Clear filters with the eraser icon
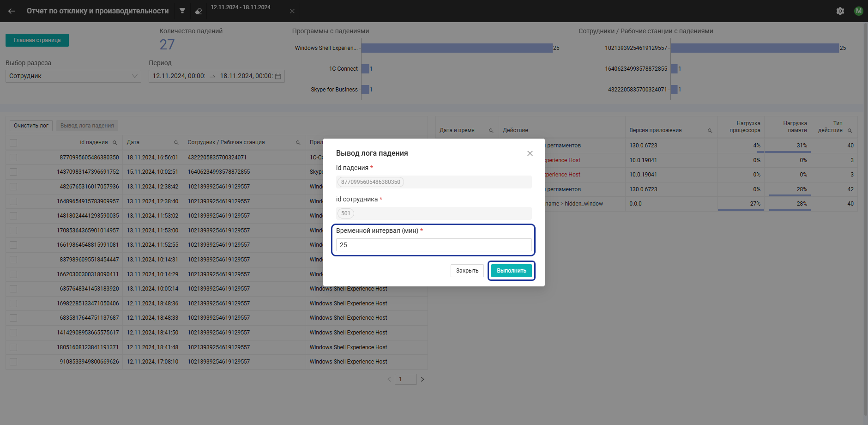 pos(199,11)
